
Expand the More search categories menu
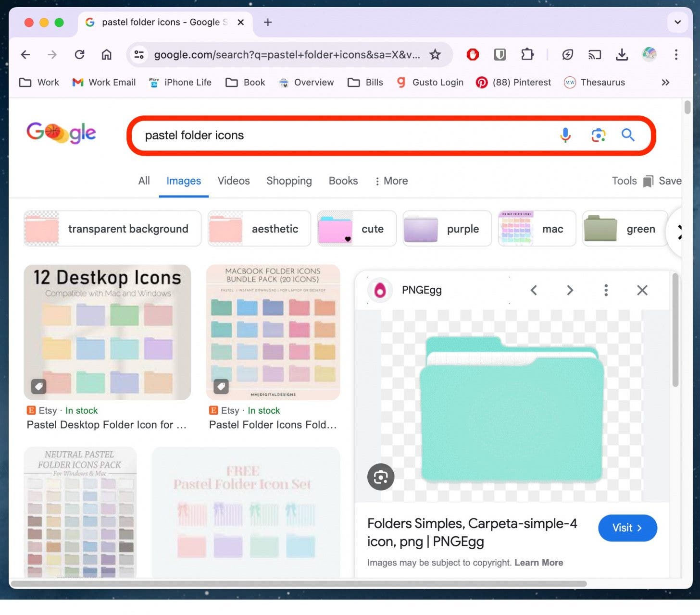pos(391,181)
